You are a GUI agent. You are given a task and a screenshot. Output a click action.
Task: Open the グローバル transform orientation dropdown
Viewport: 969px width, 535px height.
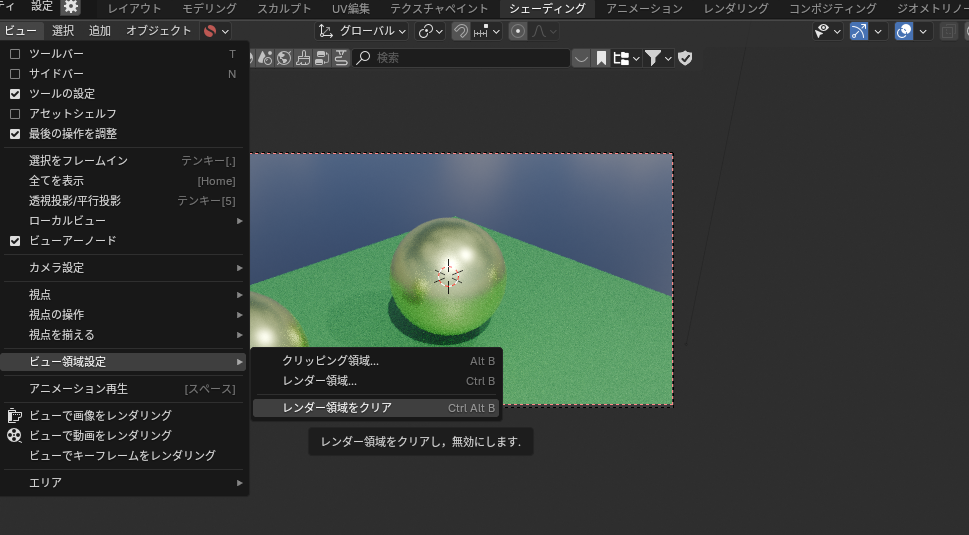pyautogui.click(x=362, y=31)
